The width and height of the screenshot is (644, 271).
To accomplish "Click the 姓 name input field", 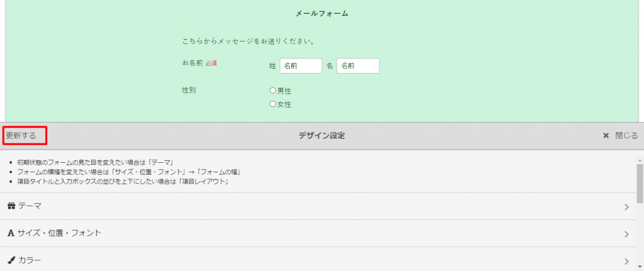I will [301, 65].
